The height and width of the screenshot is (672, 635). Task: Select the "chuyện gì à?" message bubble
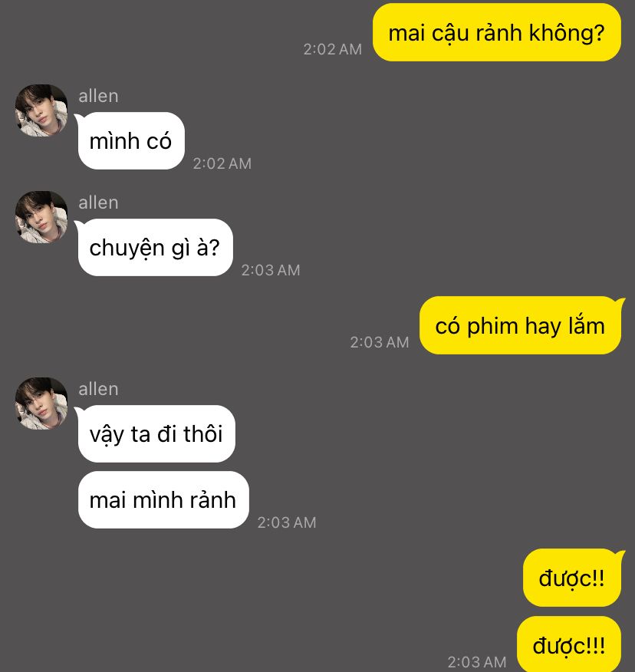(155, 248)
